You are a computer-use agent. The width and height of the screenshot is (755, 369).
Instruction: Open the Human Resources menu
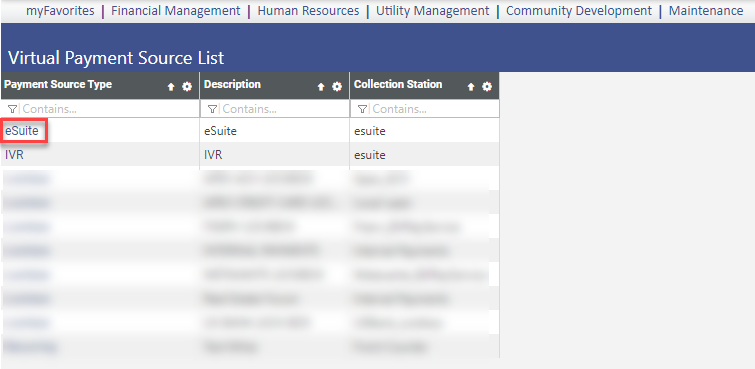click(x=308, y=11)
